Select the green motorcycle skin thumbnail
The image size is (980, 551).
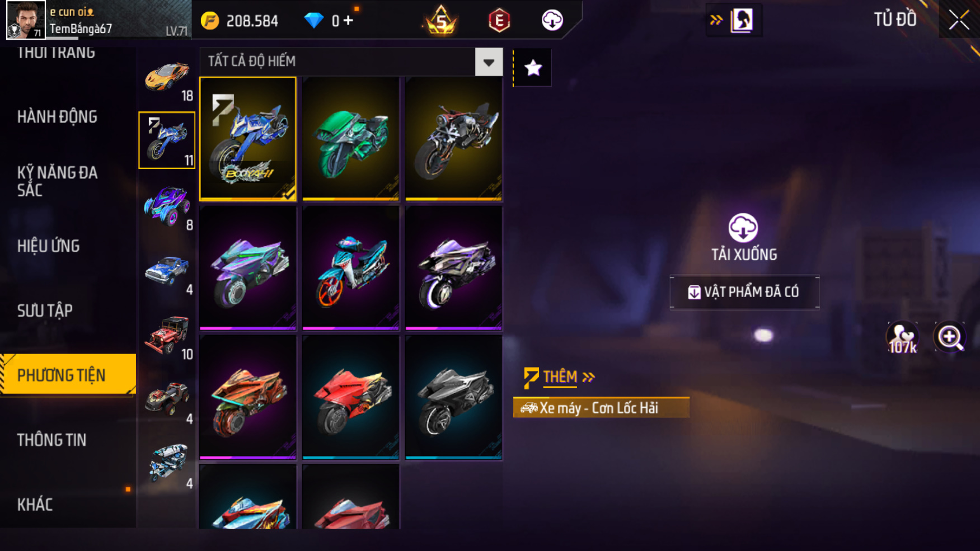click(x=351, y=139)
